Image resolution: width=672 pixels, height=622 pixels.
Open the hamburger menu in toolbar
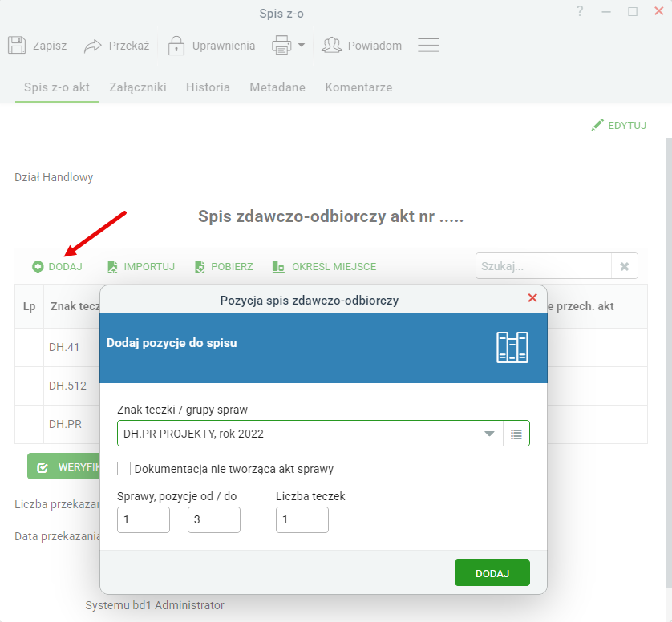428,45
